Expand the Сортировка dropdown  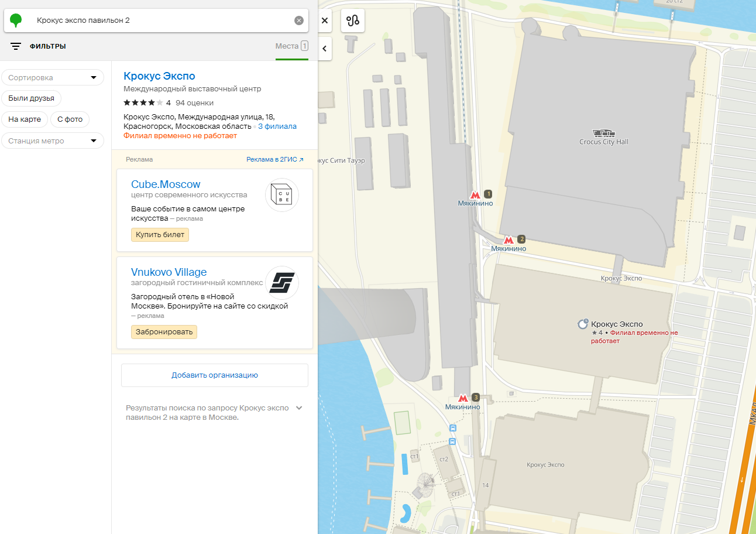pos(53,77)
